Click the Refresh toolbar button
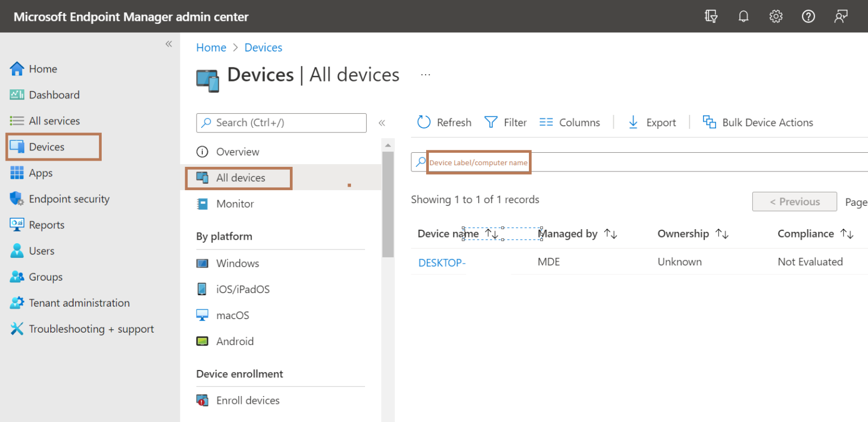The width and height of the screenshot is (868, 422). coord(444,122)
